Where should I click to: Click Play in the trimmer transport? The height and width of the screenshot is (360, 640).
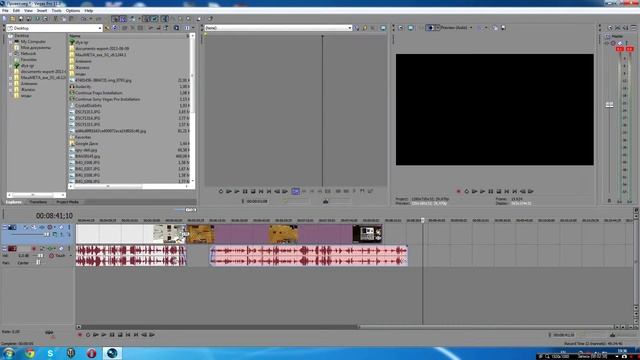237,191
